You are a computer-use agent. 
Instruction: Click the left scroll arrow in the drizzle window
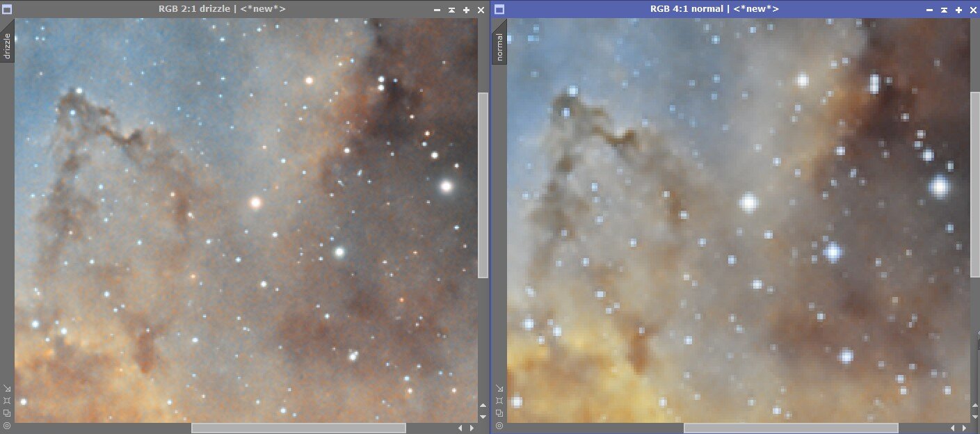[460, 428]
